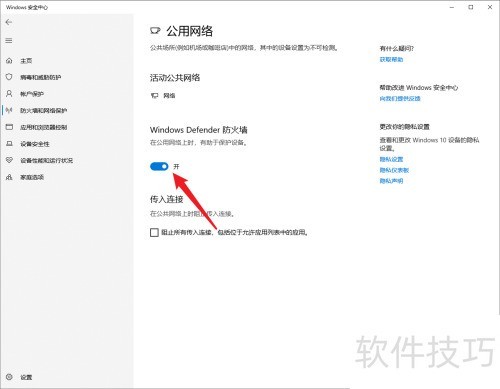Select the 帐户保护 person icon
The image size is (500, 389).
[9, 94]
